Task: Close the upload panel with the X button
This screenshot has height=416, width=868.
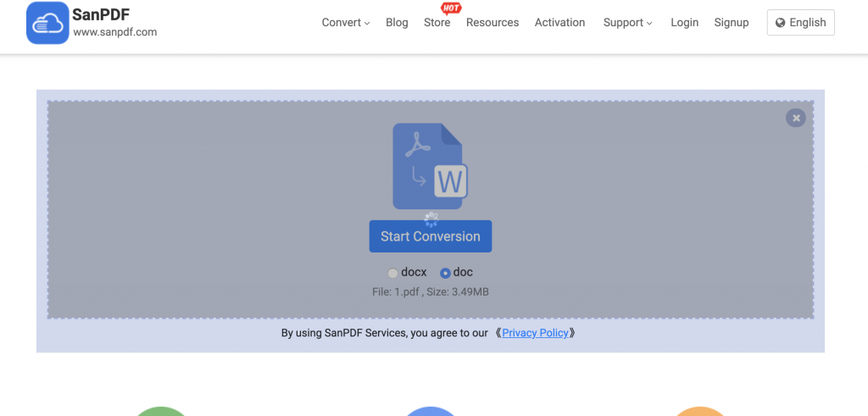Action: 795,118
